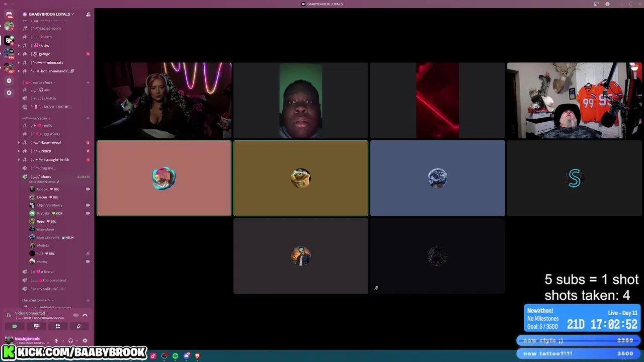
Task: Open the kicks text channel
Action: (x=55, y=45)
